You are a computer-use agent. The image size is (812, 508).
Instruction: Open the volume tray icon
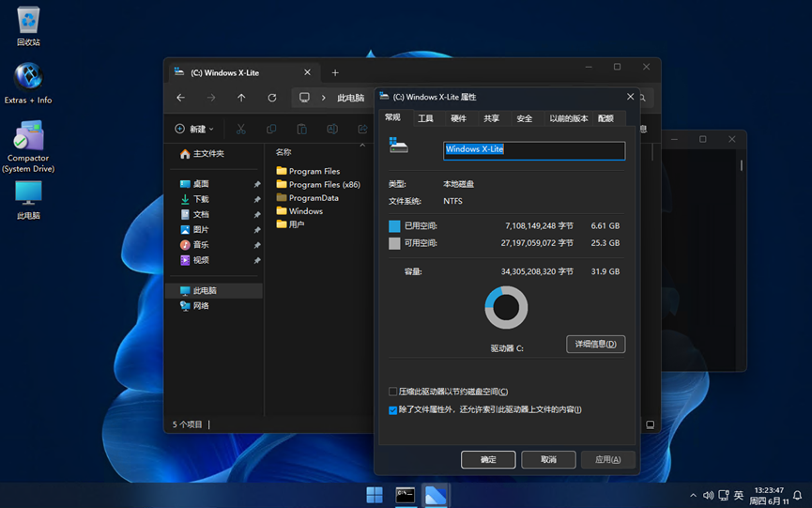click(x=708, y=496)
